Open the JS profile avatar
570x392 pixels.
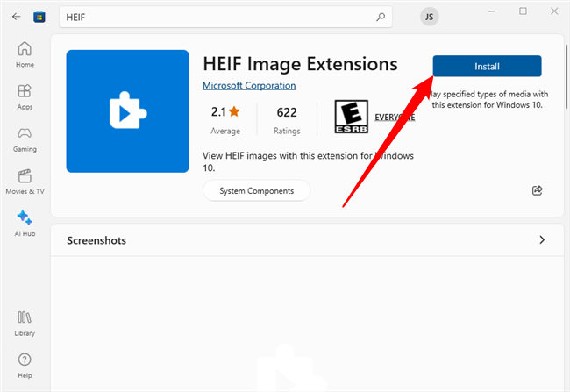click(430, 17)
